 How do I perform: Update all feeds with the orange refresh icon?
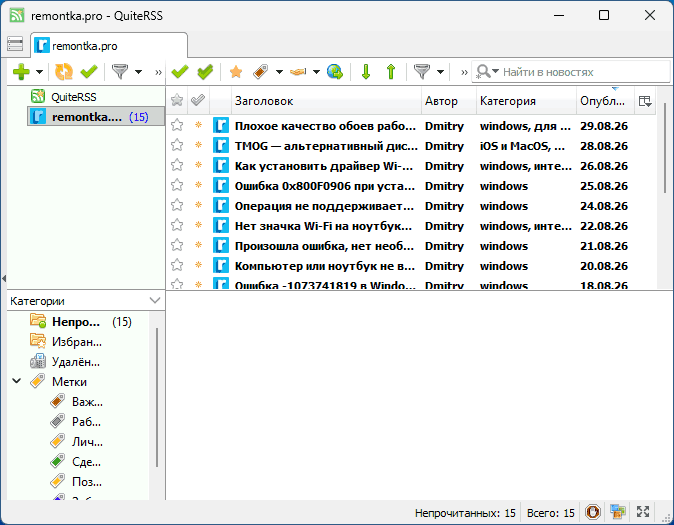tap(64, 72)
